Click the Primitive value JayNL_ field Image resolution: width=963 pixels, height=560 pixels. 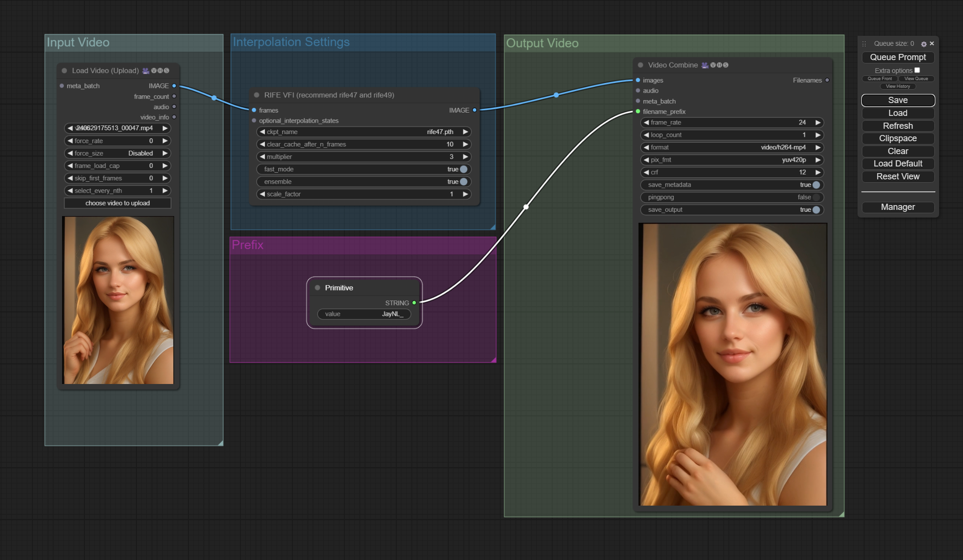364,314
